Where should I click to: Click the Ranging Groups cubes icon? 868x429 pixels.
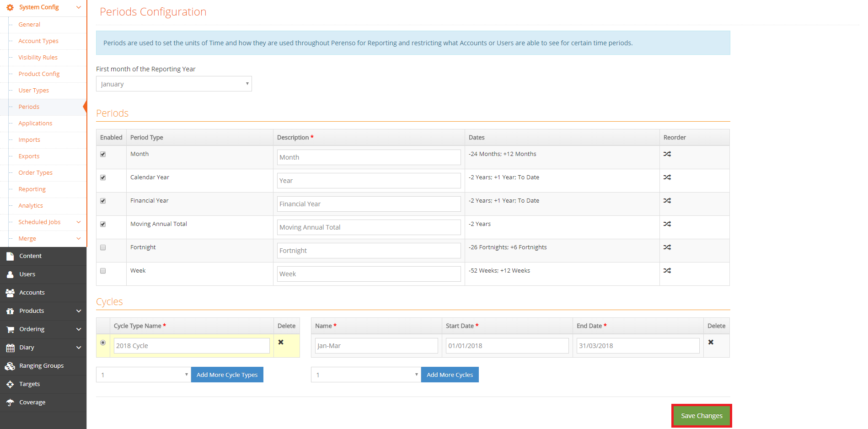pos(10,366)
